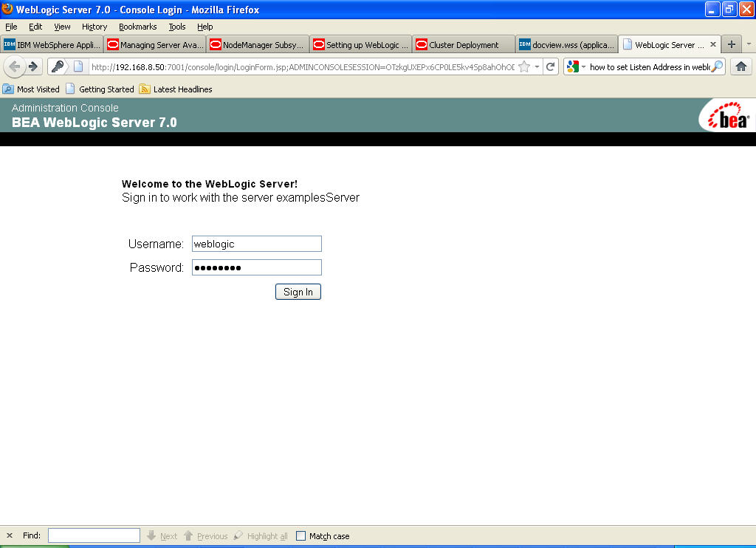Image resolution: width=756 pixels, height=548 pixels.
Task: Click Highlight all button
Action: point(261,536)
